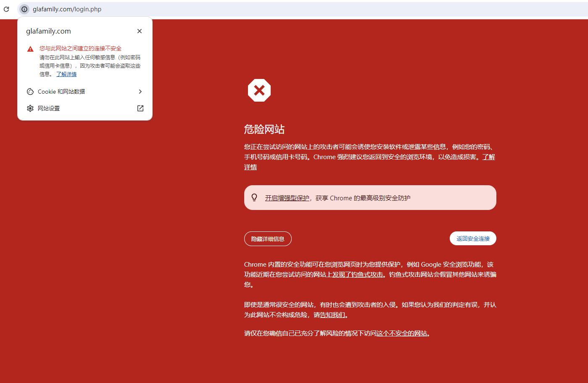Click the address bar URL glafamily.com/login.php
This screenshot has width=588, height=383.
[67, 9]
